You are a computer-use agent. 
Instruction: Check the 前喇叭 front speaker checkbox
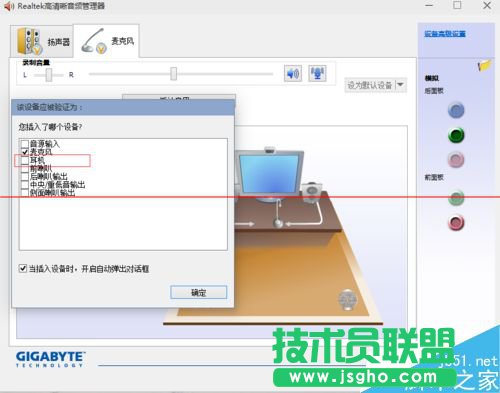(25, 168)
